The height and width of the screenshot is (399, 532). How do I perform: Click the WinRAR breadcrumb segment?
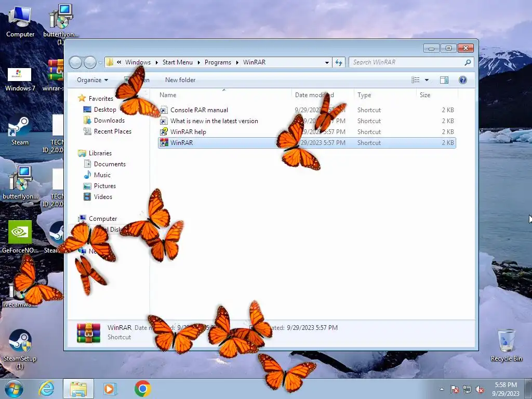pos(254,62)
